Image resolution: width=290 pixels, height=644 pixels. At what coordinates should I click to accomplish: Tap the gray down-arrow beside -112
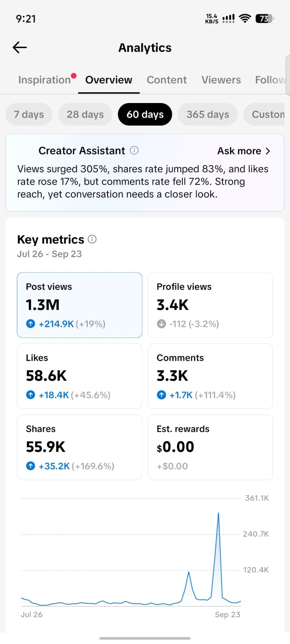[162, 324]
